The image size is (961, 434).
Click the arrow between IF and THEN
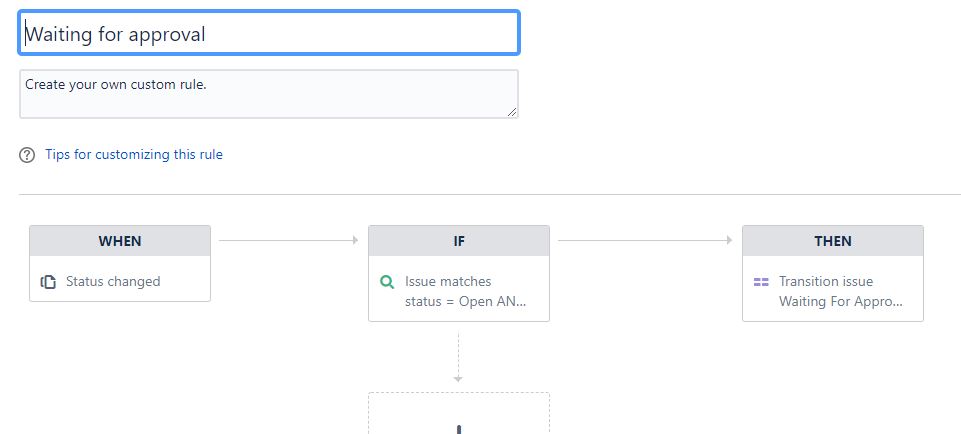pyautogui.click(x=645, y=240)
